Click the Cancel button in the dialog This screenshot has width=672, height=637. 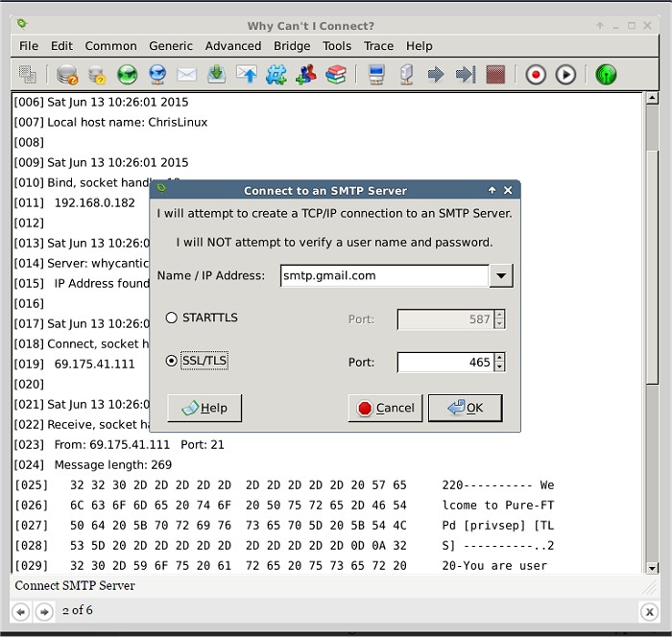[x=385, y=408]
